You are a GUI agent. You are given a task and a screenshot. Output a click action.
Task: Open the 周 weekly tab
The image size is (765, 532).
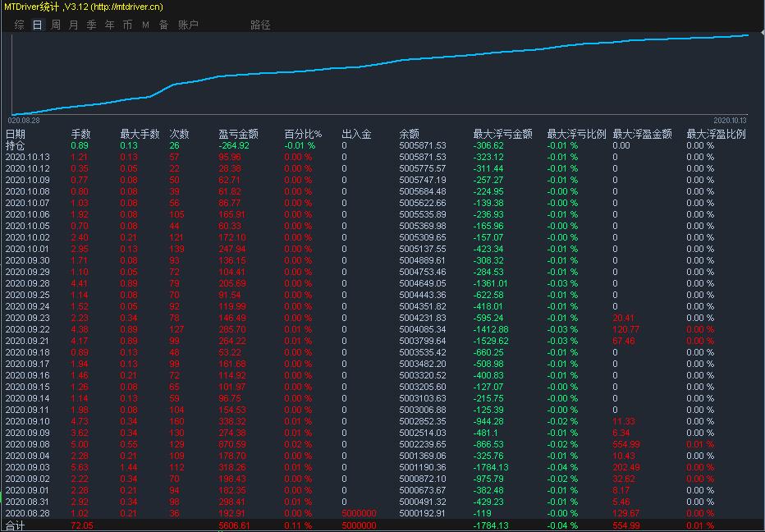coord(56,25)
